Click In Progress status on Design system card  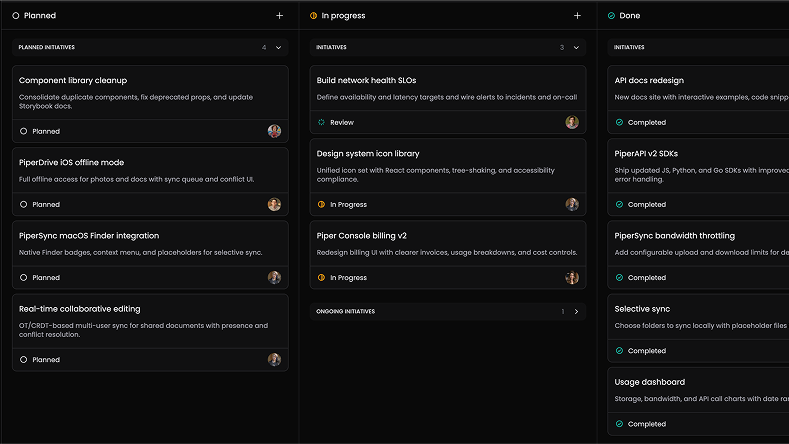point(343,205)
